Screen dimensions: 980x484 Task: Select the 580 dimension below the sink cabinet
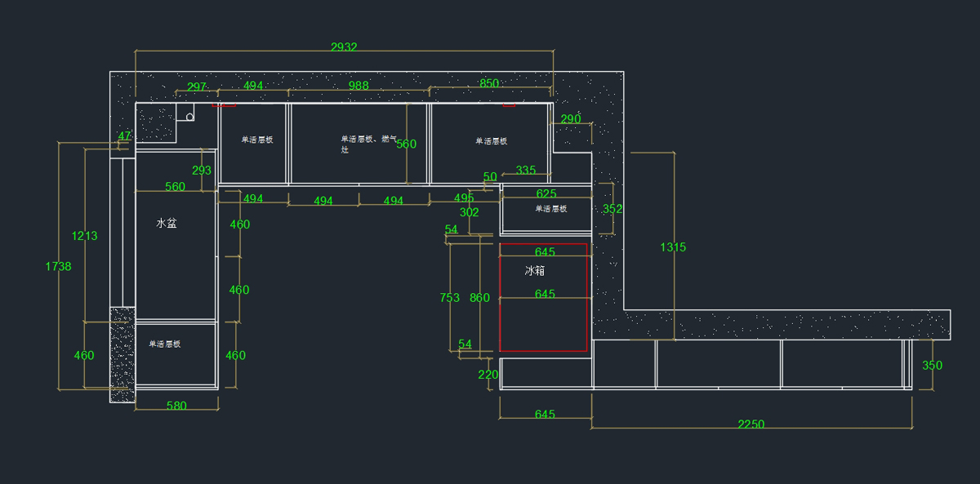pyautogui.click(x=176, y=406)
